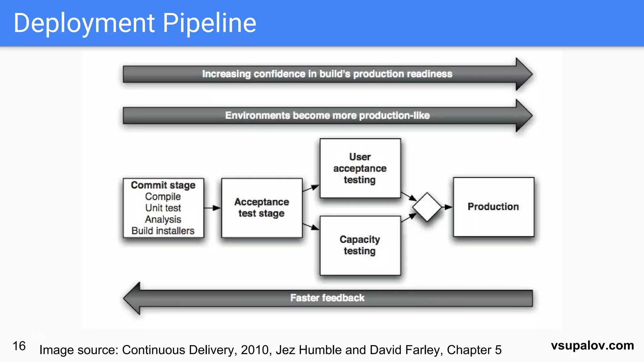Click the Capacity testing box

pyautogui.click(x=360, y=245)
